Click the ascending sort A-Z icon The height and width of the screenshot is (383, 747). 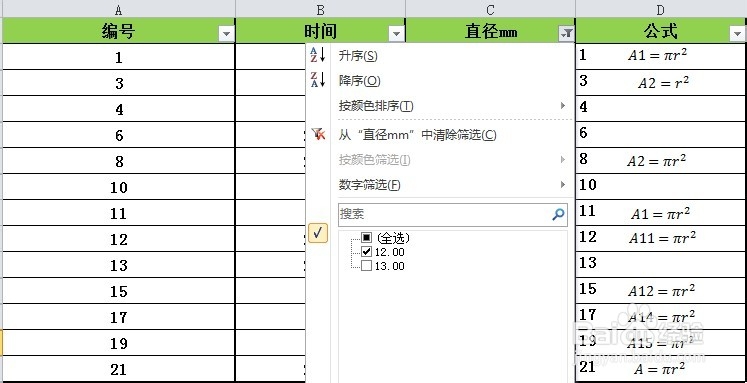pyautogui.click(x=318, y=55)
